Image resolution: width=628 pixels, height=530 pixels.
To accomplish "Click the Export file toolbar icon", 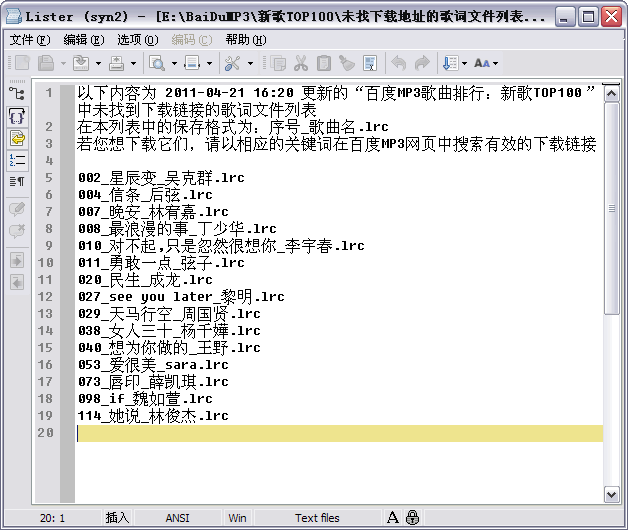I will [81, 63].
